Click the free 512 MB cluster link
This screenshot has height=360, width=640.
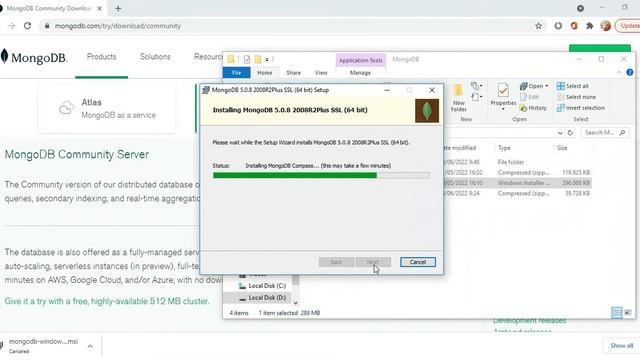click(x=107, y=301)
